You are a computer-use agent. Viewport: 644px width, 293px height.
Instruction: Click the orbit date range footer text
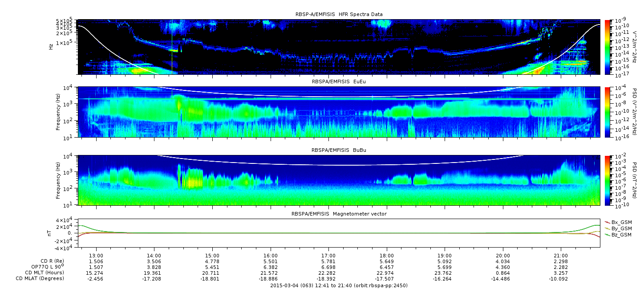[x=339, y=285]
